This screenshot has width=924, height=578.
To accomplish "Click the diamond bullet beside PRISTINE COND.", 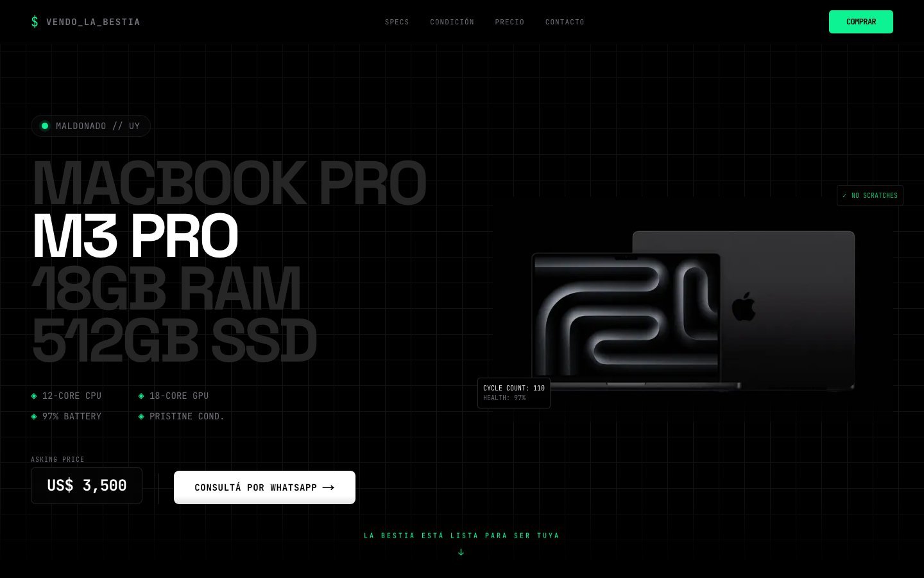I will (141, 417).
